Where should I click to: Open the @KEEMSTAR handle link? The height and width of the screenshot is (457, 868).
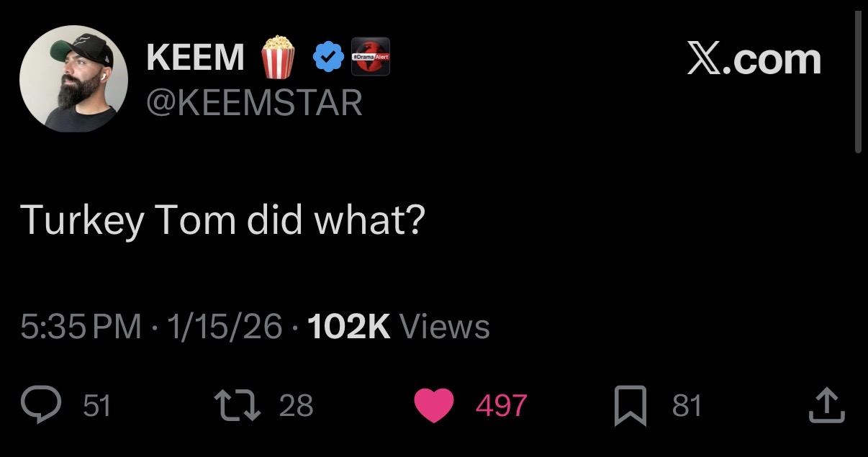254,104
